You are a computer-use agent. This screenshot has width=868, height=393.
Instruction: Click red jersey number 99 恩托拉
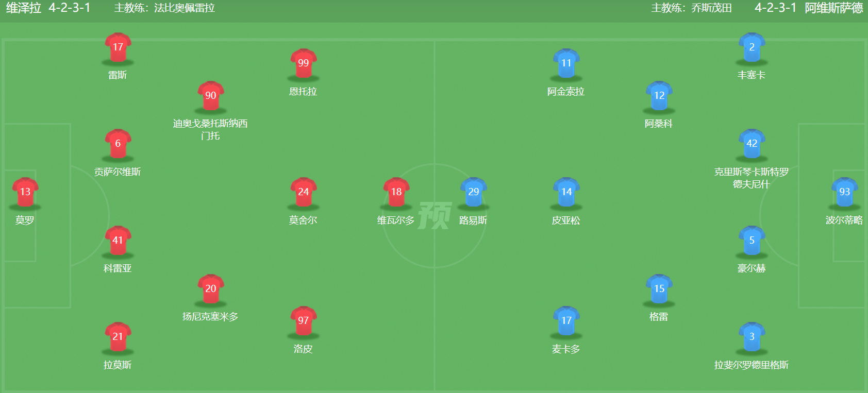(303, 63)
